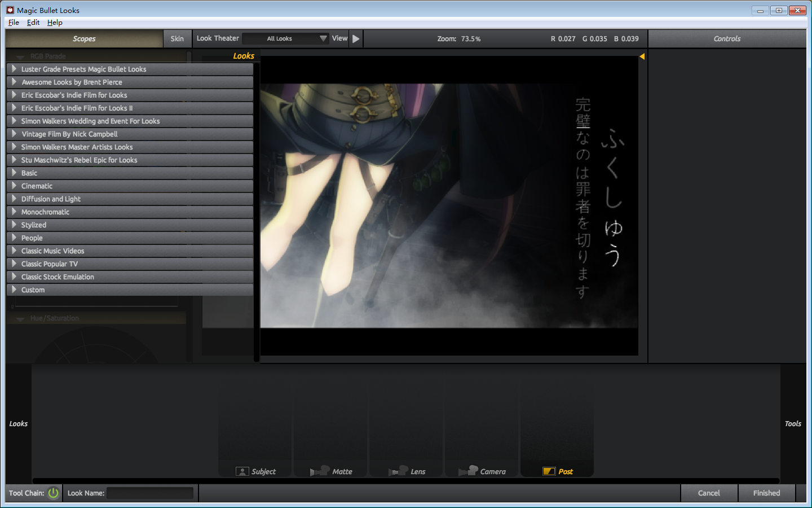Expand Simon Walkers Wedding and Event category
Image resolution: width=812 pixels, height=508 pixels.
[x=130, y=121]
